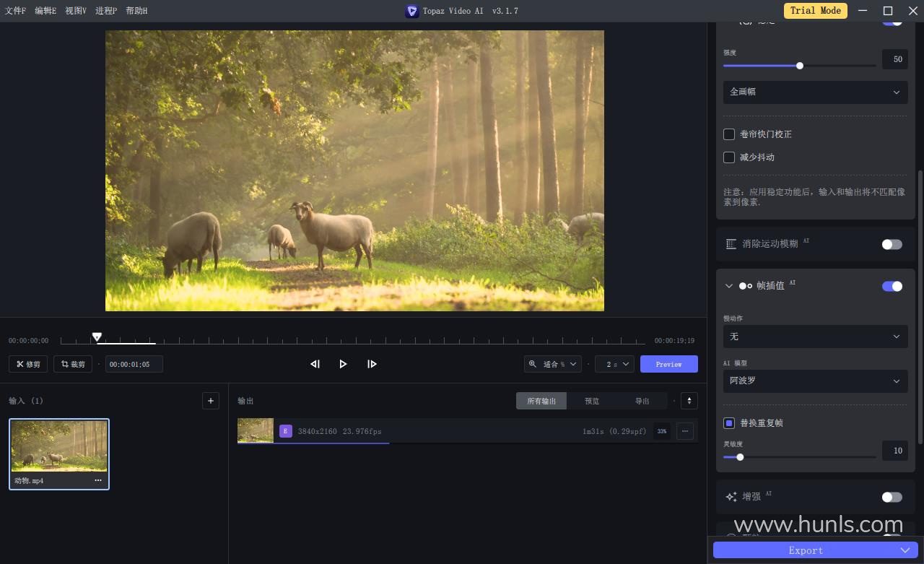
Task: Enable the 增强 switch
Action: [x=892, y=497]
